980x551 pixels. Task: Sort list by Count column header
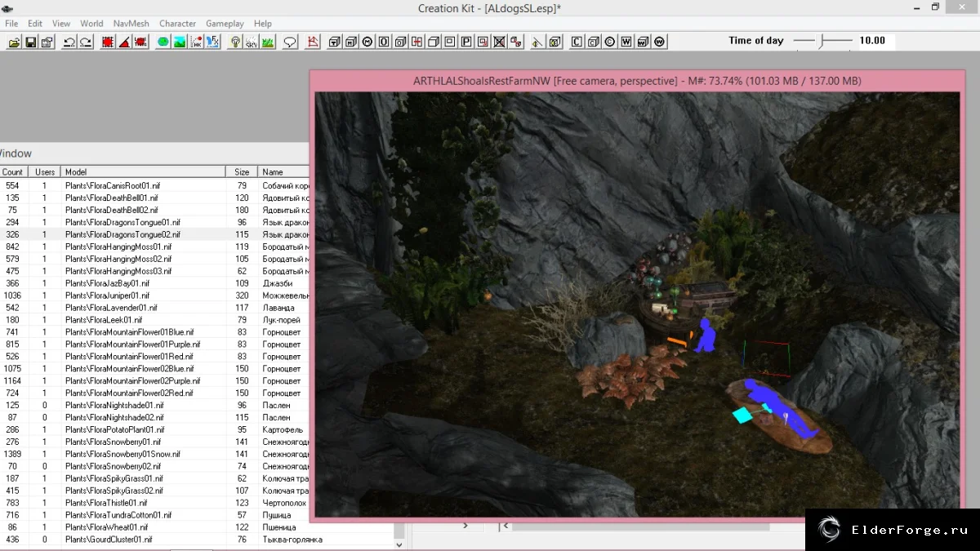(12, 172)
